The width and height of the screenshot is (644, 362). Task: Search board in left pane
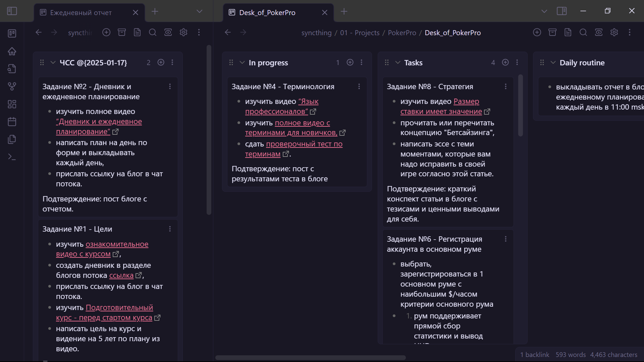[153, 32]
